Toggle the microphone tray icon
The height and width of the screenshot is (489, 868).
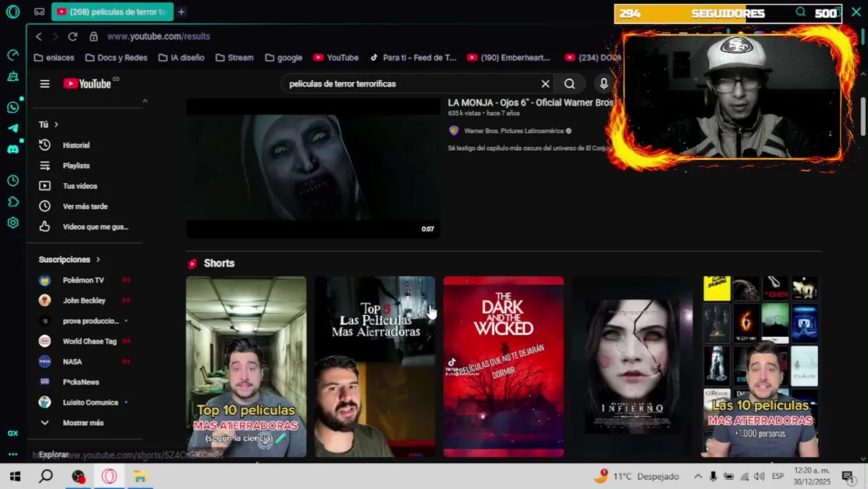[x=713, y=476]
